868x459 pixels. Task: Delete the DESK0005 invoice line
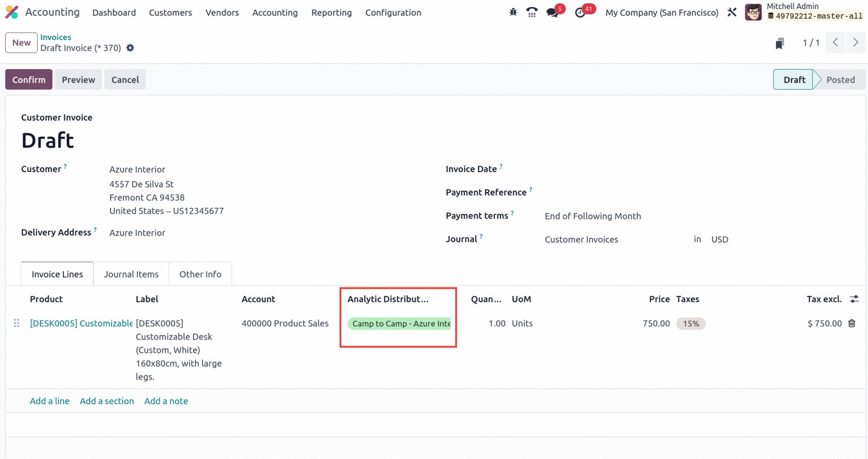[x=852, y=323]
